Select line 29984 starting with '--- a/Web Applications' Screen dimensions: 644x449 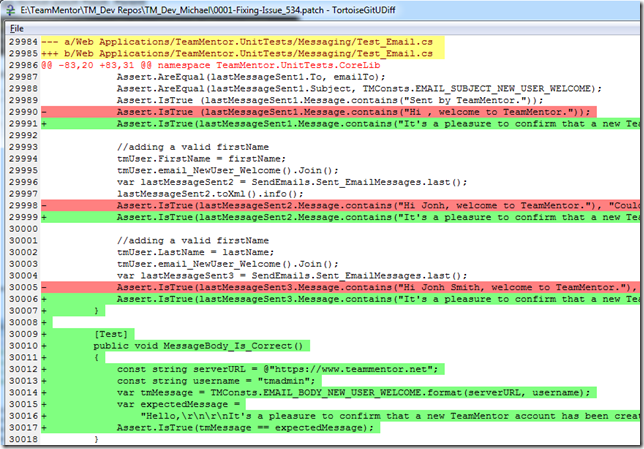(x=242, y=41)
